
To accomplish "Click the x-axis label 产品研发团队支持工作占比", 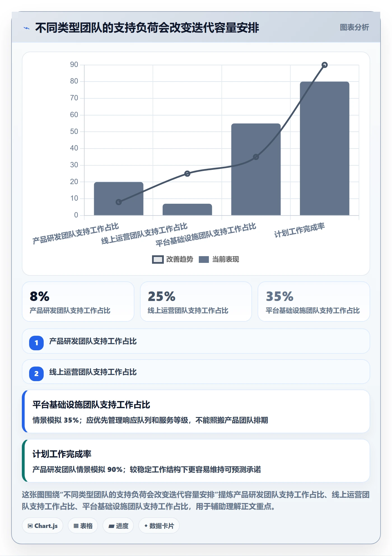I will click(76, 233).
